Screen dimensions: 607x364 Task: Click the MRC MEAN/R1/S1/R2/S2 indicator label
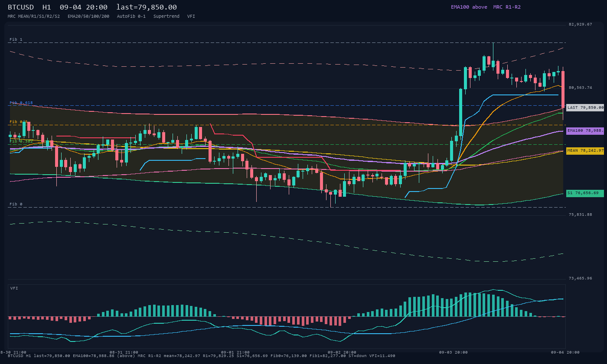(x=34, y=16)
